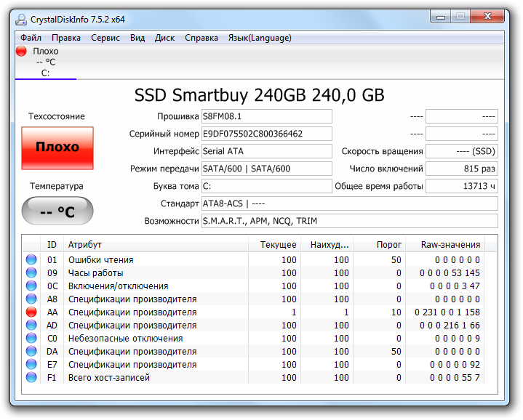Click the red disk status icon for drive C:

(x=21, y=52)
